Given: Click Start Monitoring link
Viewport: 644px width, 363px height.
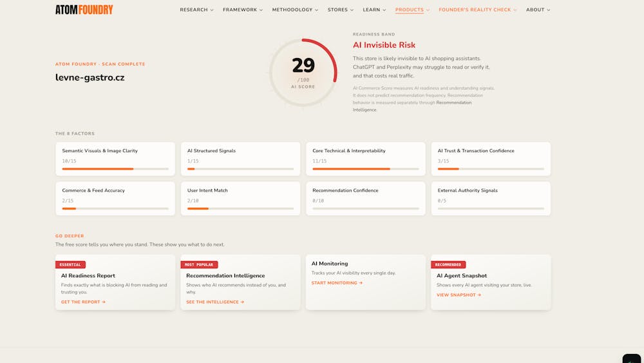Looking at the screenshot, I should (337, 283).
